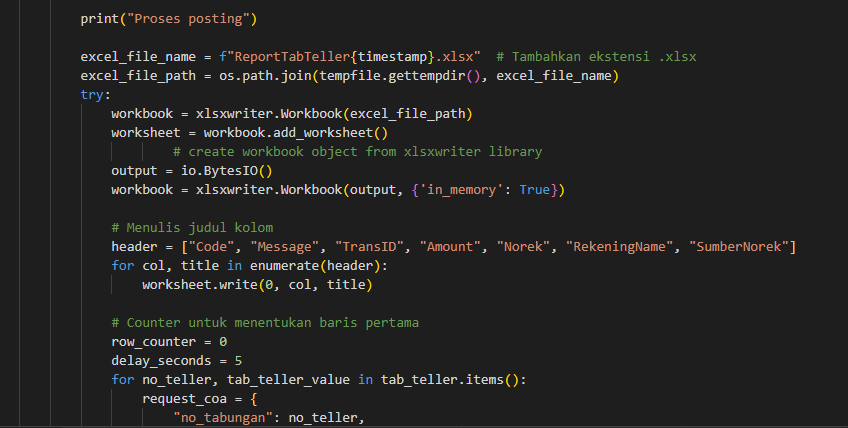
Task: Click the excel_file_path variable name
Action: coord(138,76)
